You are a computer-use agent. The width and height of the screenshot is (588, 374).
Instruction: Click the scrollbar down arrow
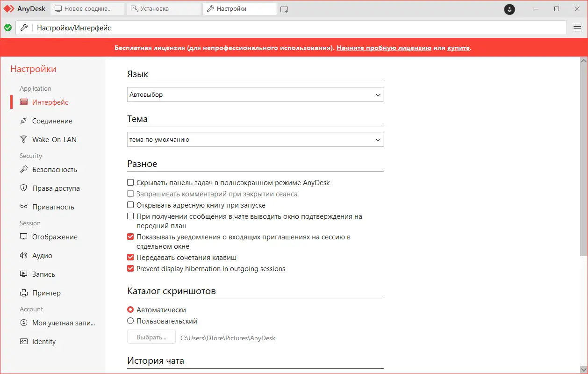click(x=583, y=369)
